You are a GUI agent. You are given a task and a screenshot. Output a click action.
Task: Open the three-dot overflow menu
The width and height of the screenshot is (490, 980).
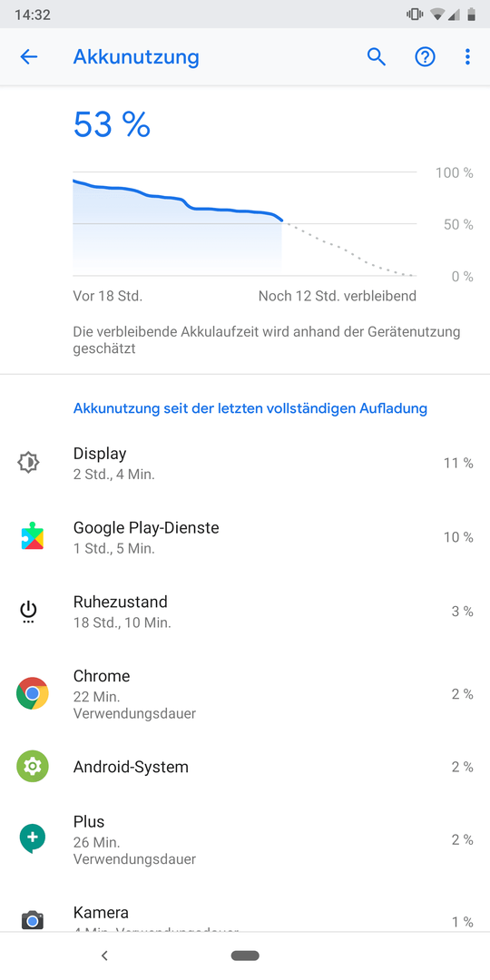pyautogui.click(x=467, y=57)
